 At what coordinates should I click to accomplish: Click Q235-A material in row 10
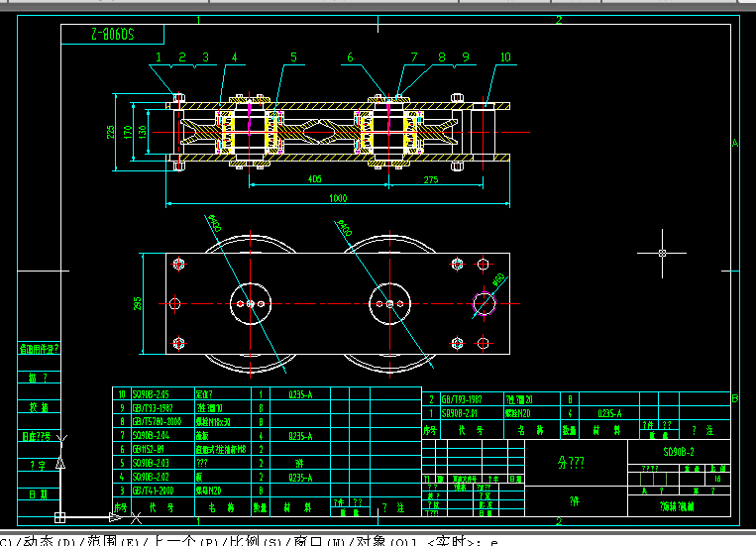pyautogui.click(x=301, y=394)
